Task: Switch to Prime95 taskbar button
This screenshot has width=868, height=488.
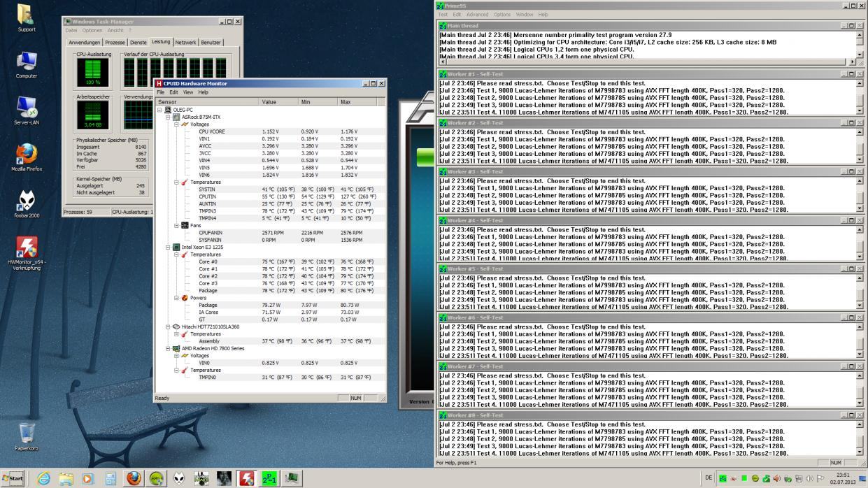Action: [x=269, y=479]
